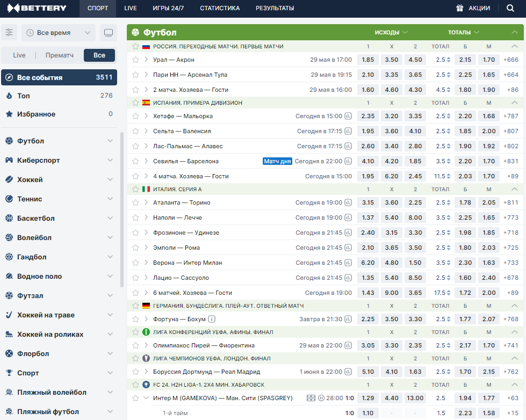This screenshot has height=420, width=526.
Task: Expand the Хетафе — Мальорка match row
Action: pyautogui.click(x=146, y=116)
